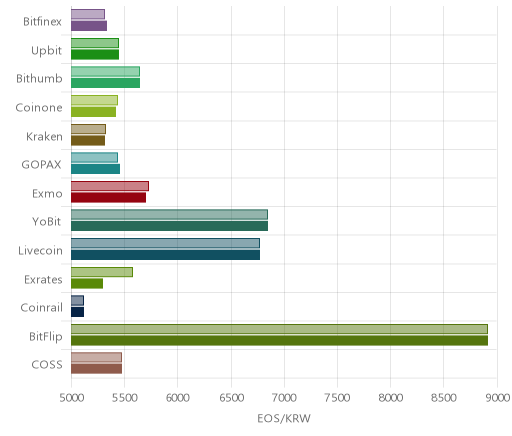Click the Livecoin axis label

[40, 251]
